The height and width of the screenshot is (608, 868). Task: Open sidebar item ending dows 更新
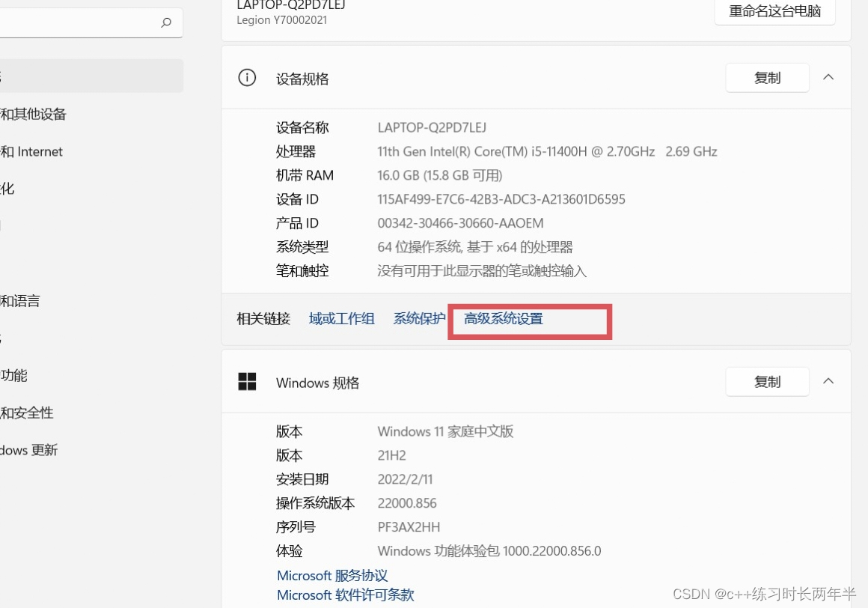click(28, 450)
